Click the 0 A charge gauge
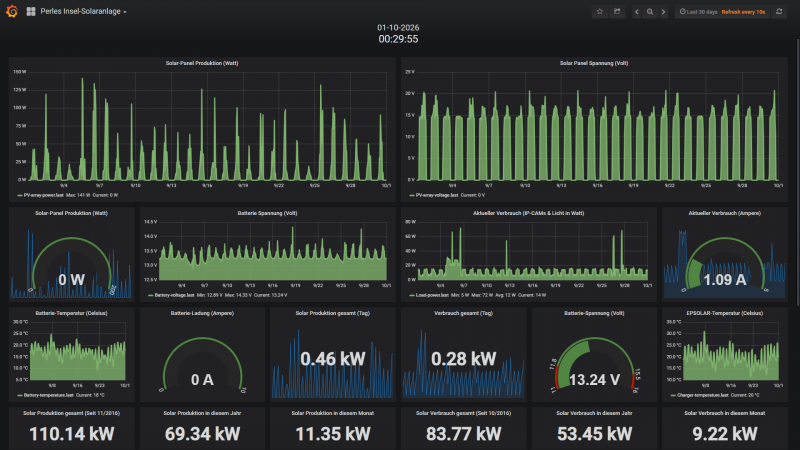The height and width of the screenshot is (450, 800). click(x=202, y=380)
